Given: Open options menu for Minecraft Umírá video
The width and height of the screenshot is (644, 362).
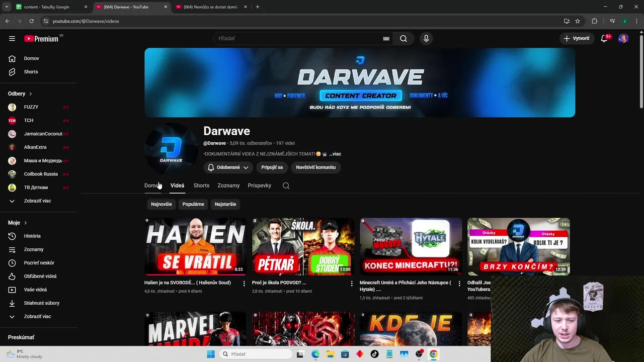Looking at the screenshot, I should click(459, 284).
